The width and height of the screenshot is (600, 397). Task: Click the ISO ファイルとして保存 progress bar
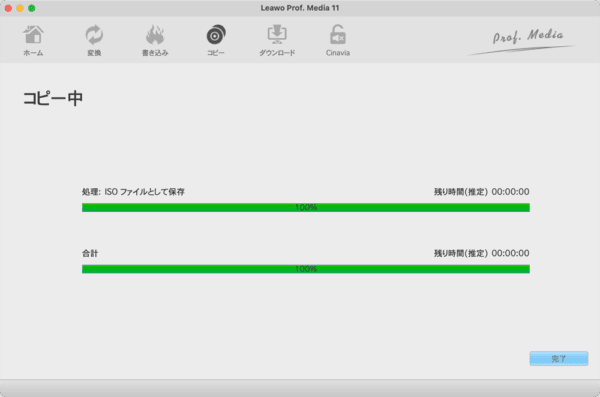[306, 207]
